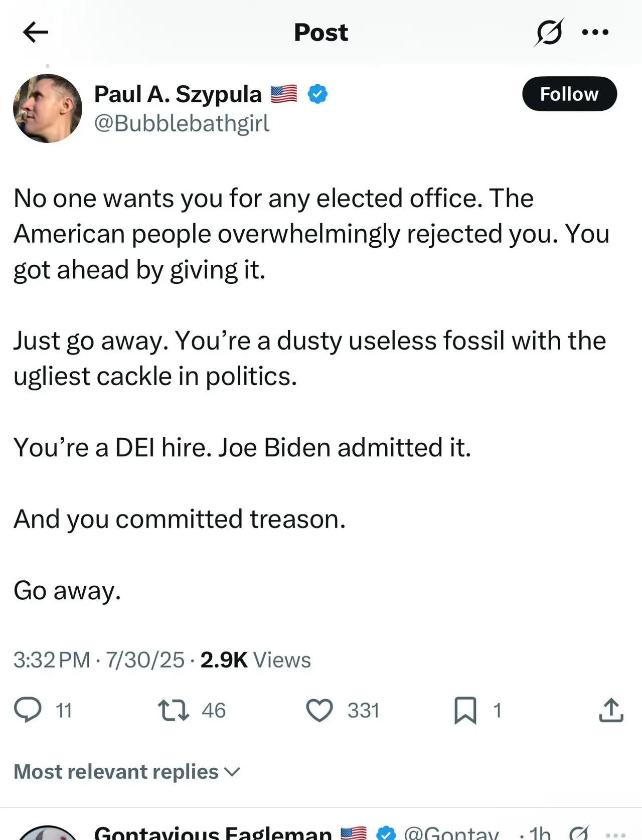Screen dimensions: 642x840
Task: Follow Paul A. Szypula
Action: tap(569, 94)
